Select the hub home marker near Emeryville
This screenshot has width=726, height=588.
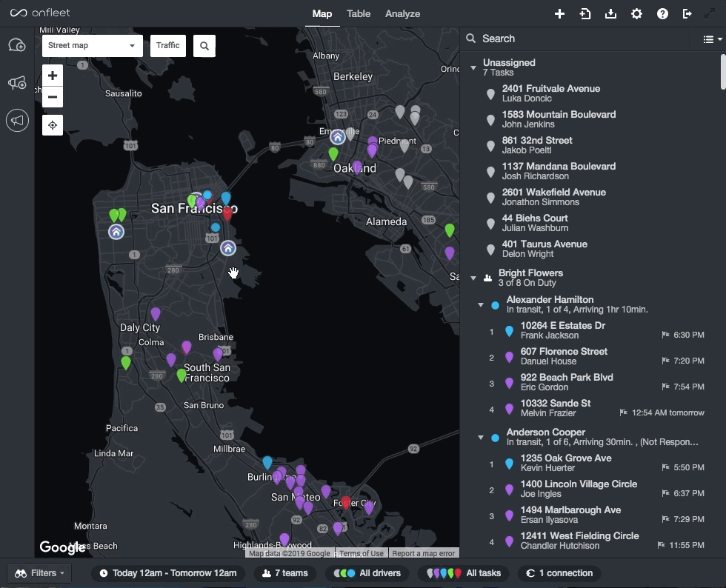click(x=338, y=137)
